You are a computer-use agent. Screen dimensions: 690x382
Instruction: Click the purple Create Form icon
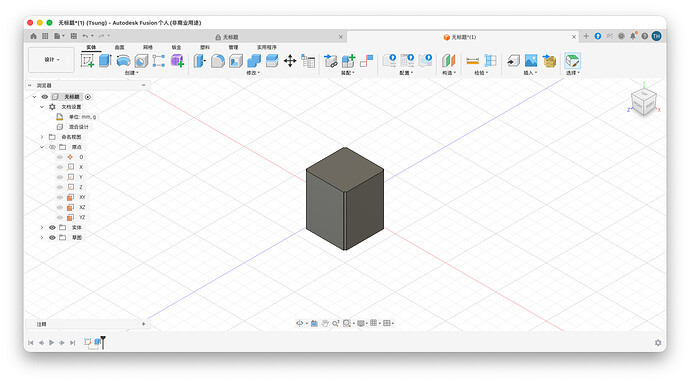(x=177, y=60)
